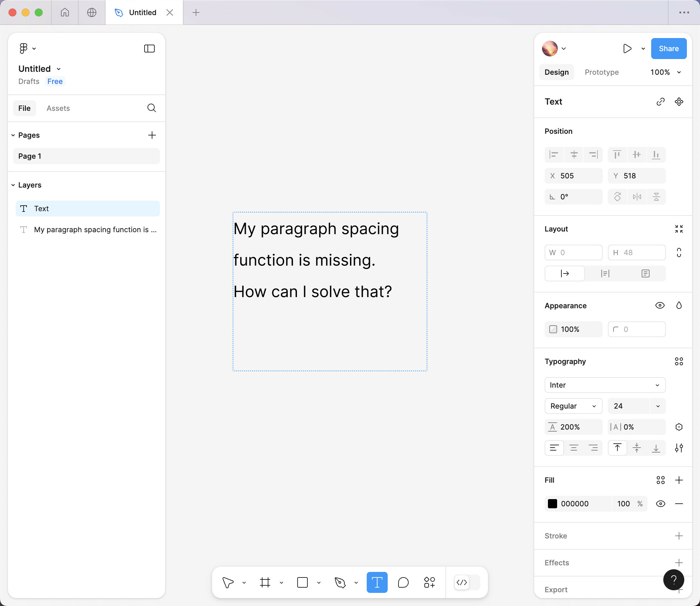Screen dimensions: 700x606
Task: Click the Share button
Action: [669, 48]
